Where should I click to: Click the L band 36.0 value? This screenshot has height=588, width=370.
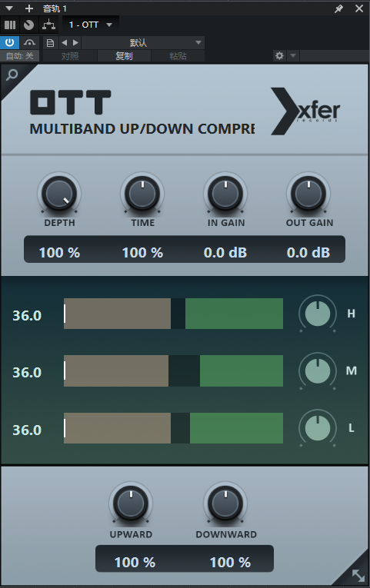(27, 430)
